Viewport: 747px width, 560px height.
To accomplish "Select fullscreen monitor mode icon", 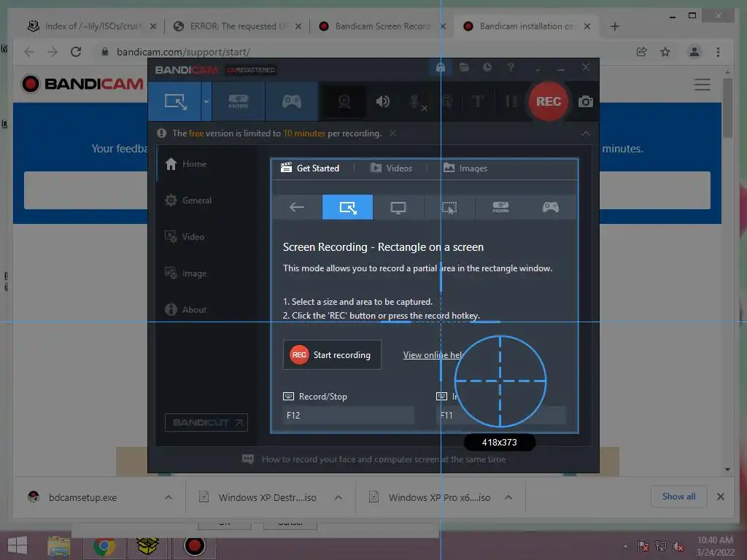I will click(398, 207).
